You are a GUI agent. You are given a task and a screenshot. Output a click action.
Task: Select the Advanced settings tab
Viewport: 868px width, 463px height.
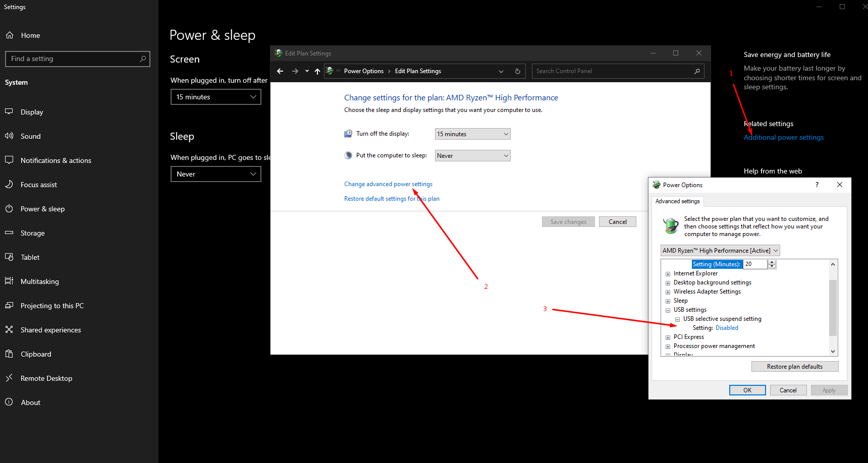[x=677, y=201]
